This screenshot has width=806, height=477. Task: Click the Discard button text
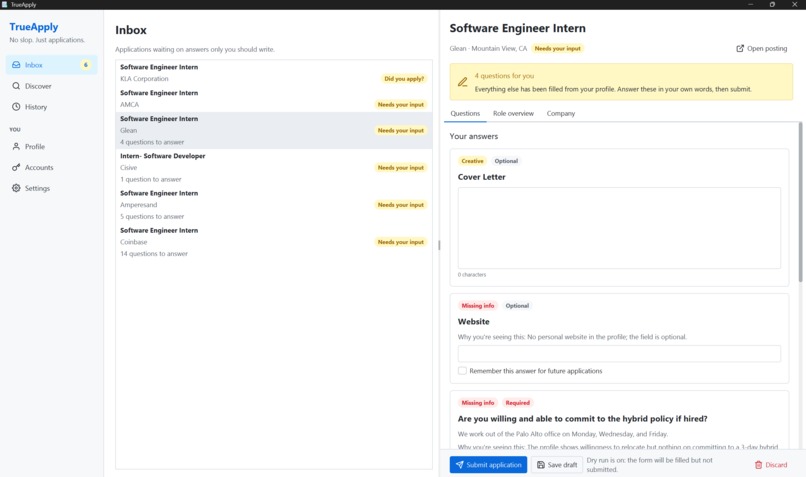776,465
